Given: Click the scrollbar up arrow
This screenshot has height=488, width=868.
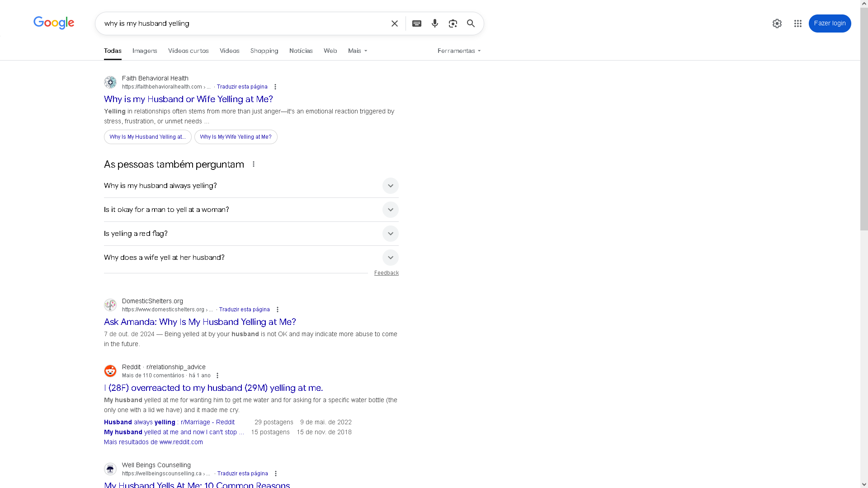Looking at the screenshot, I should tap(864, 4).
